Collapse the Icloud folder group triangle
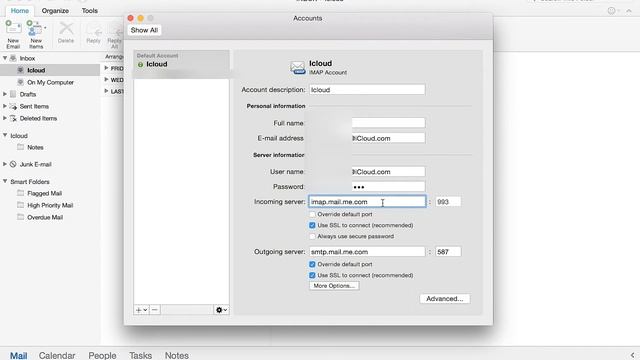The image size is (640, 360). (x=5, y=136)
